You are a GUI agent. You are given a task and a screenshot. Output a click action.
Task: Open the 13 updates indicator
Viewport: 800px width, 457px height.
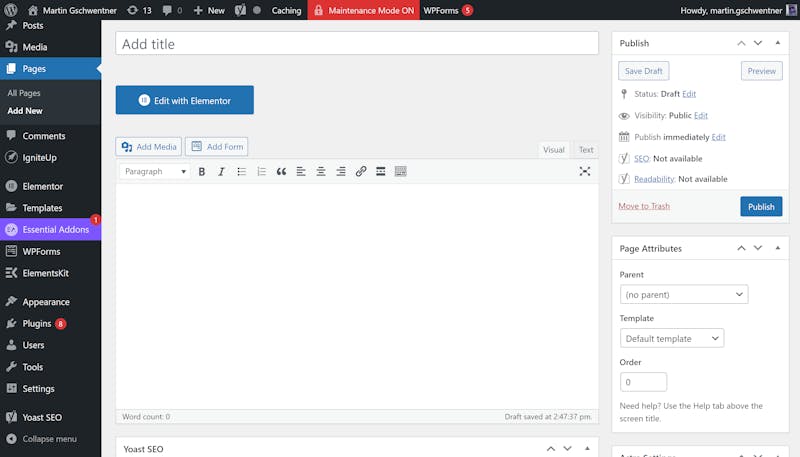pos(139,10)
